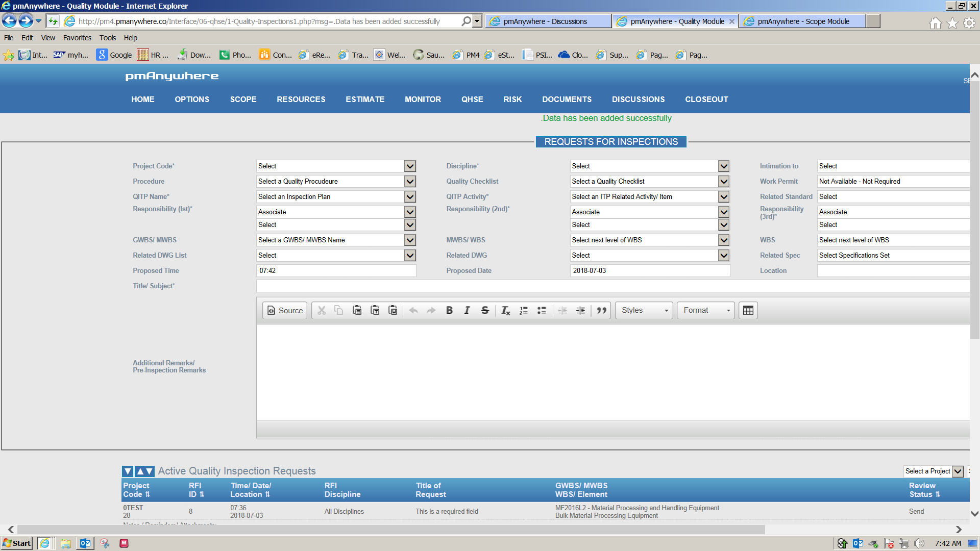Image resolution: width=980 pixels, height=551 pixels.
Task: Insert a table in the editor
Action: [748, 310]
